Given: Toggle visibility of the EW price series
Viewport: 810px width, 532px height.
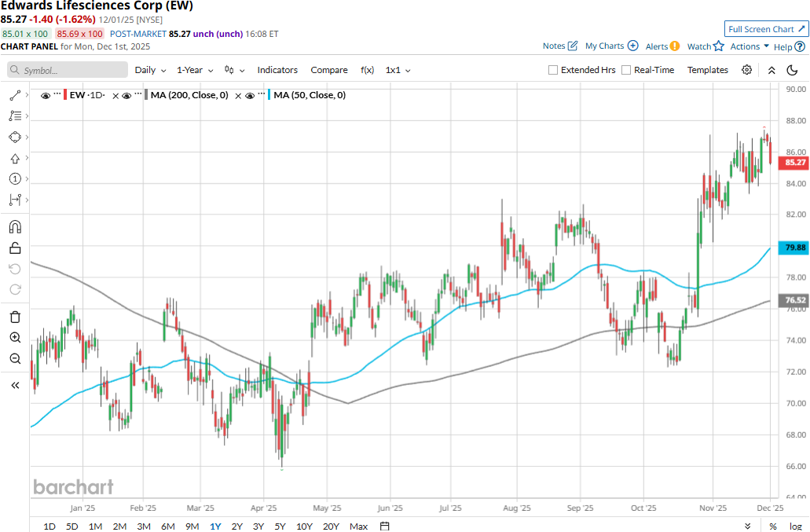Looking at the screenshot, I should (46, 96).
